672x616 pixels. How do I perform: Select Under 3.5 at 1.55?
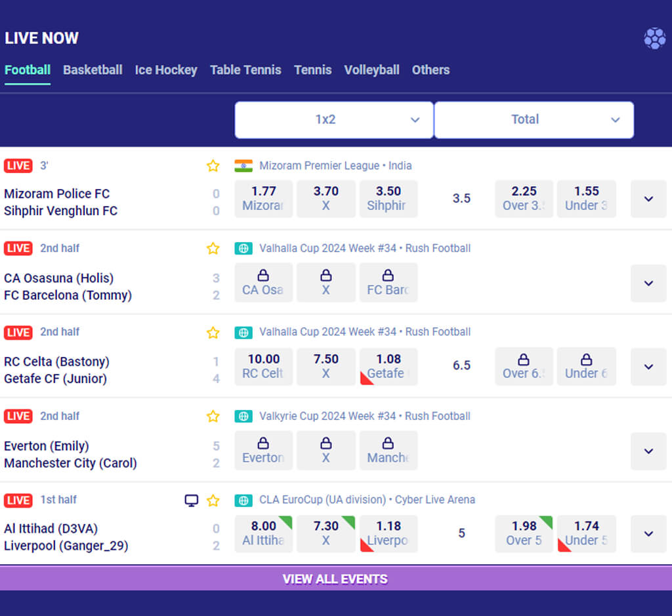[x=586, y=199]
